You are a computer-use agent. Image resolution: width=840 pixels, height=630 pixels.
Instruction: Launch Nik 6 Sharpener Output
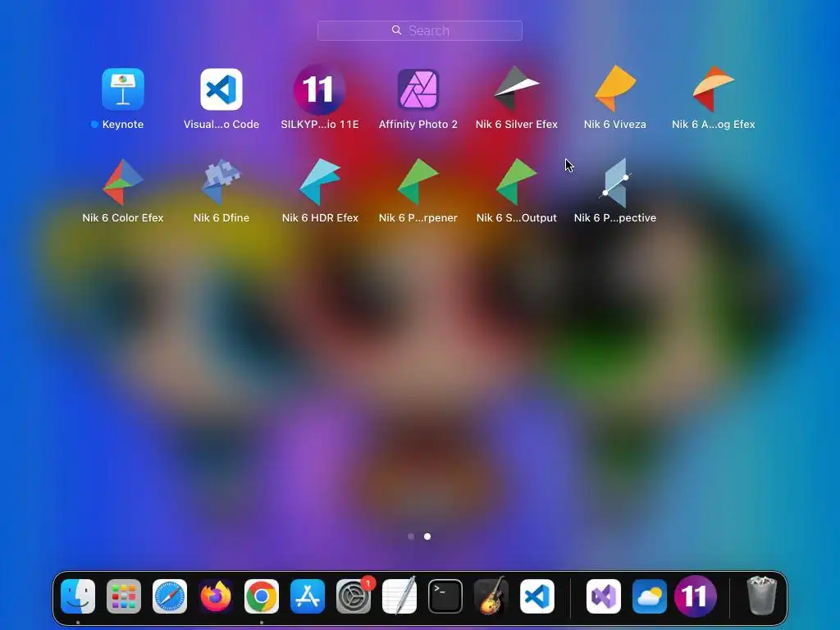pos(517,182)
